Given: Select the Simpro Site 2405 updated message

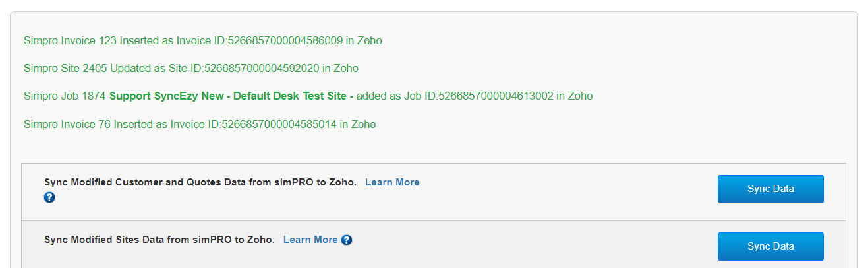Looking at the screenshot, I should [191, 68].
